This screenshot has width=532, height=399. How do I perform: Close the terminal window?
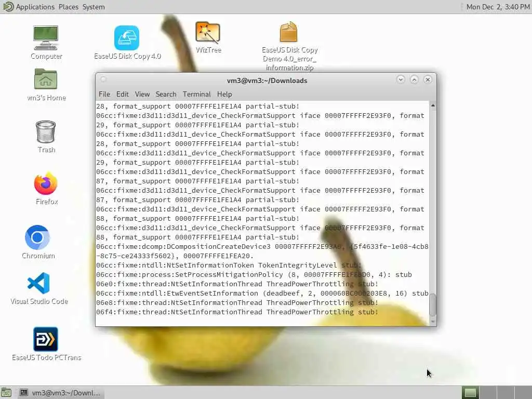pos(428,79)
